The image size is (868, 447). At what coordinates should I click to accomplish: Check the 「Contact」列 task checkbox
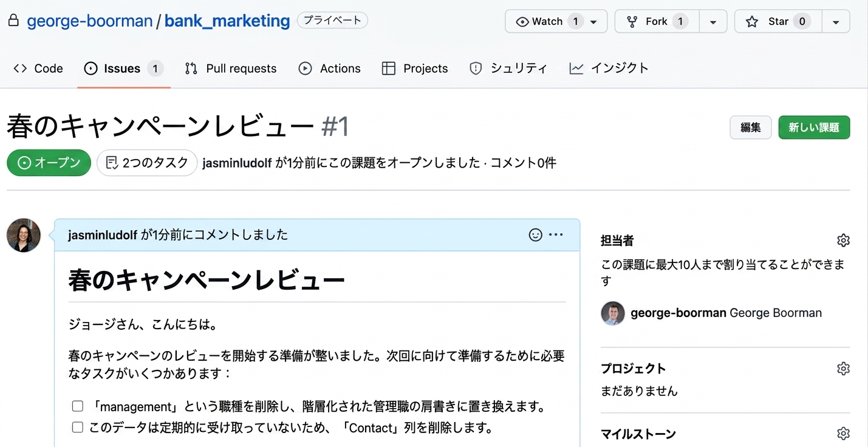78,428
